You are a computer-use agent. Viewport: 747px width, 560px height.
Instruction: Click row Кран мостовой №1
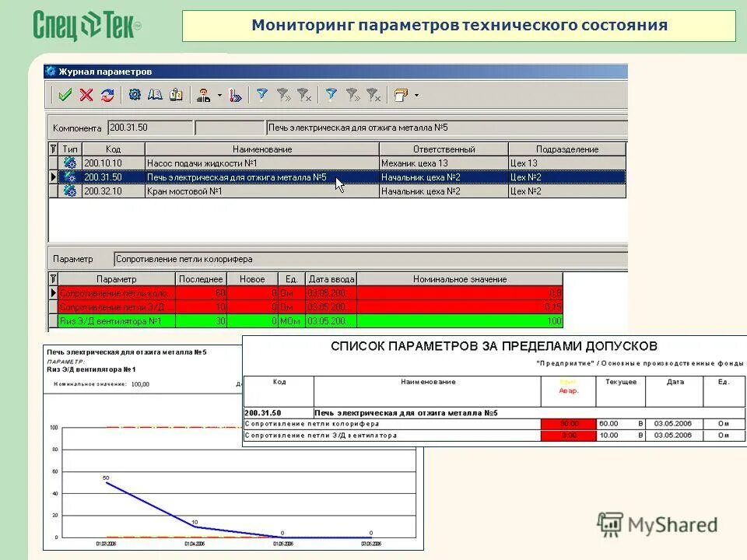tap(233, 192)
